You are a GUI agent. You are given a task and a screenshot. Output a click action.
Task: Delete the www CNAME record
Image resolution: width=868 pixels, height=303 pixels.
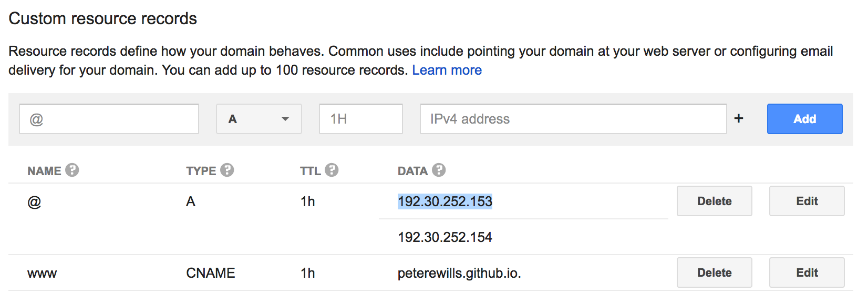point(714,272)
